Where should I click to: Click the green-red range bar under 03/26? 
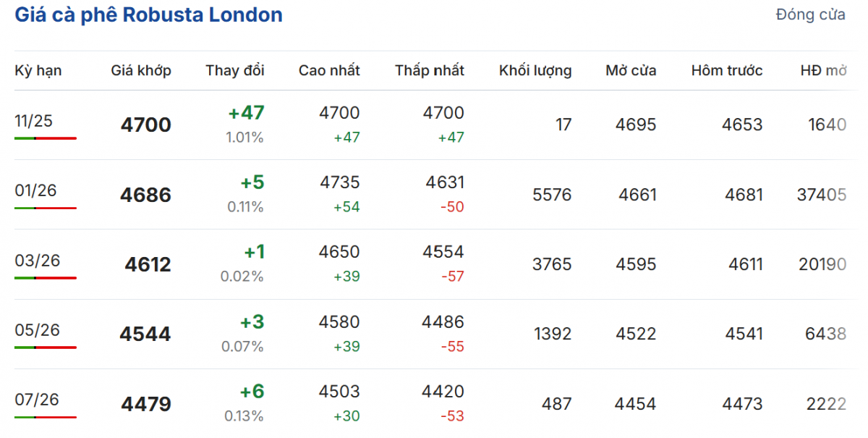(45, 277)
